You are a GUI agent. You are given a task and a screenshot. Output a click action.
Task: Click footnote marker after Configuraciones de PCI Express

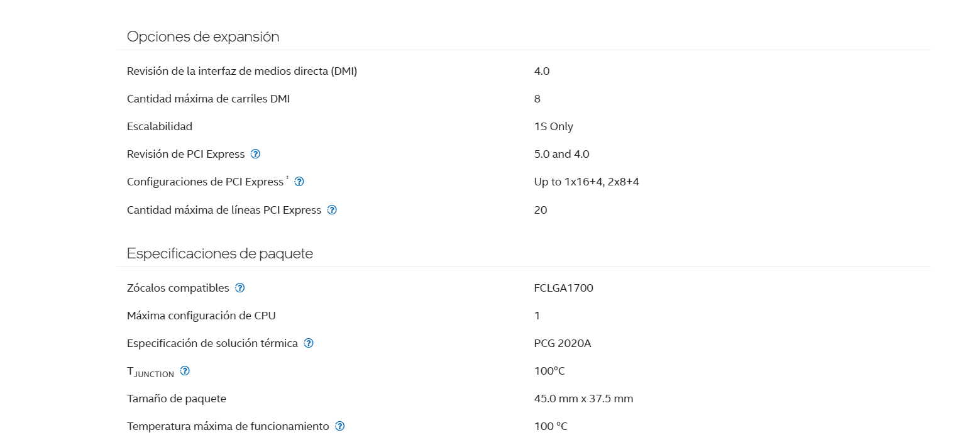(x=287, y=179)
